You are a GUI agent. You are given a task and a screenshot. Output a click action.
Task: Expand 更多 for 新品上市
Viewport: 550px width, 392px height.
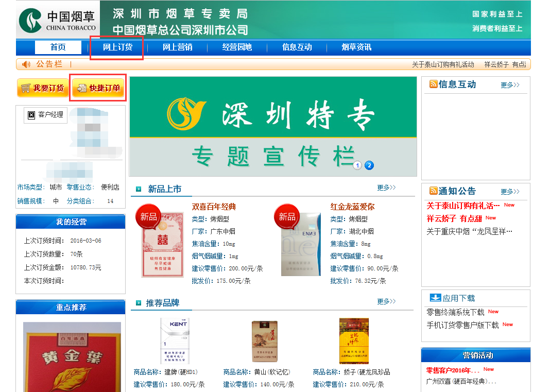pos(386,188)
